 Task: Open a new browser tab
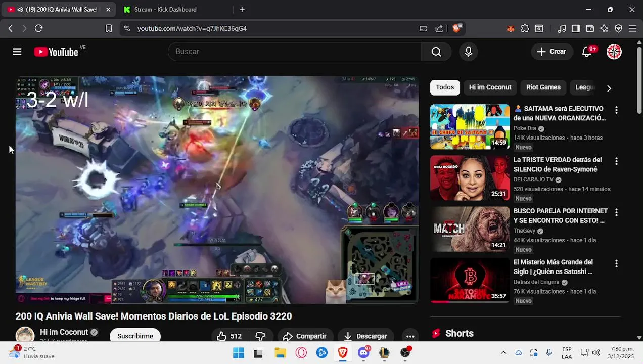[x=242, y=10]
